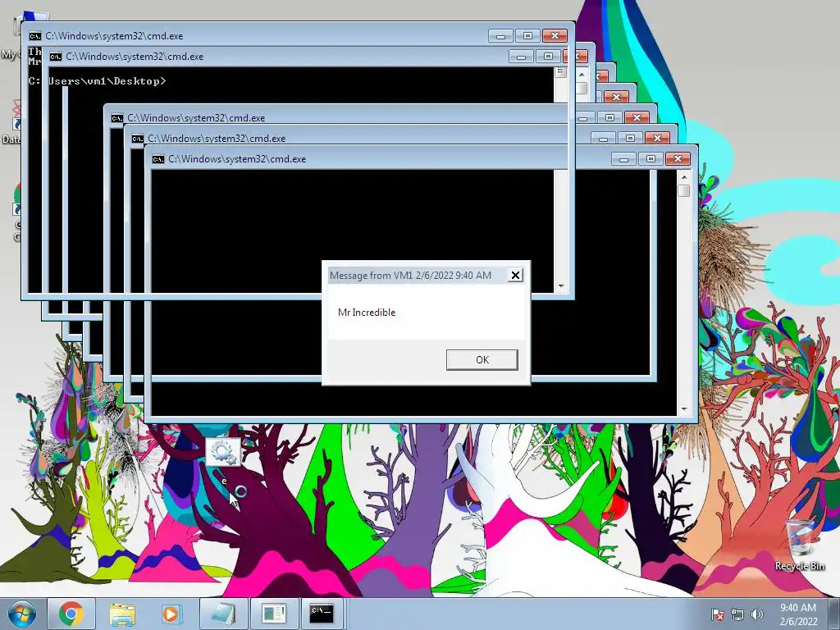Launch Google Chrome from the taskbar
Image resolution: width=840 pixels, height=630 pixels.
[71, 614]
